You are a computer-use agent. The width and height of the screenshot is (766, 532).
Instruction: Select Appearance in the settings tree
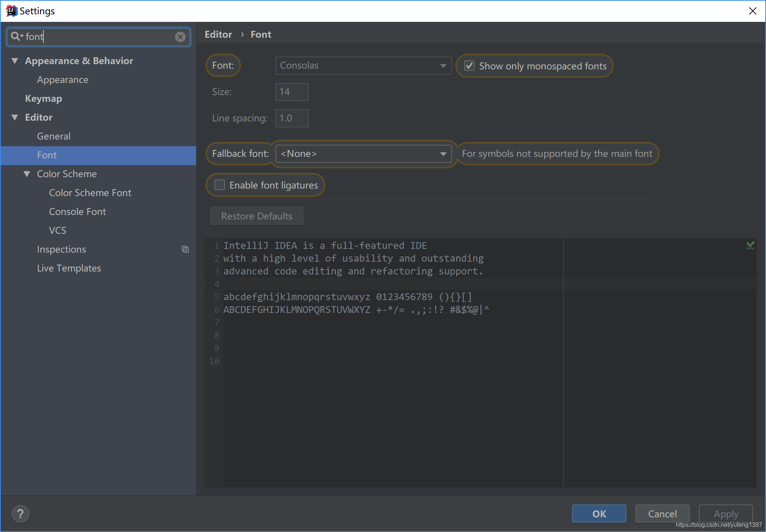click(x=63, y=80)
